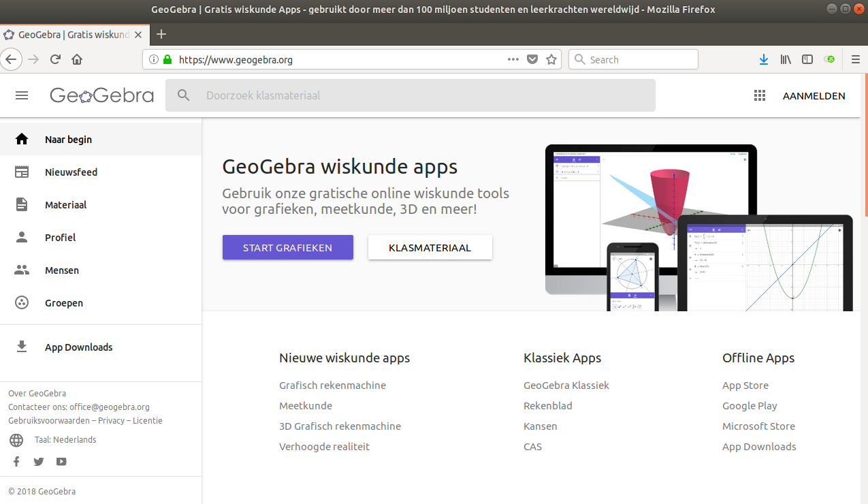Click the Nieuwsfeed icon

click(x=22, y=172)
